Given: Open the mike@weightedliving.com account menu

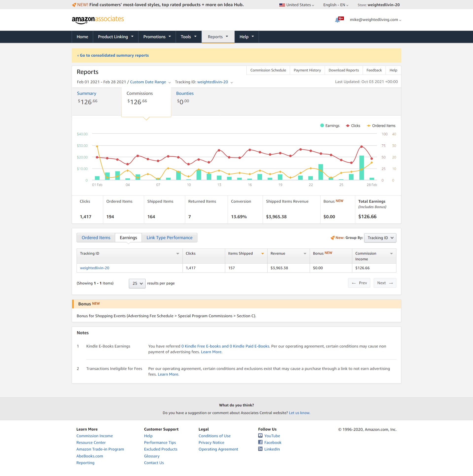Looking at the screenshot, I should [375, 20].
